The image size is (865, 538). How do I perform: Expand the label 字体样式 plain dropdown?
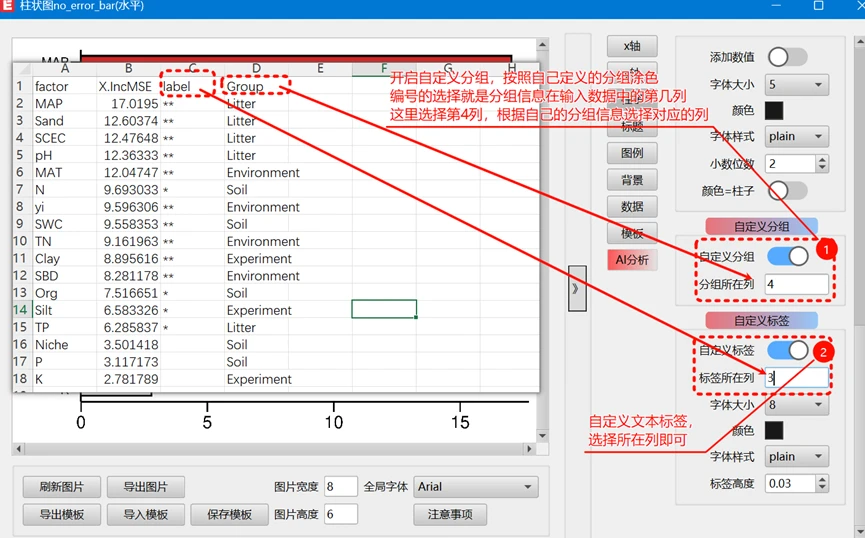click(x=797, y=457)
